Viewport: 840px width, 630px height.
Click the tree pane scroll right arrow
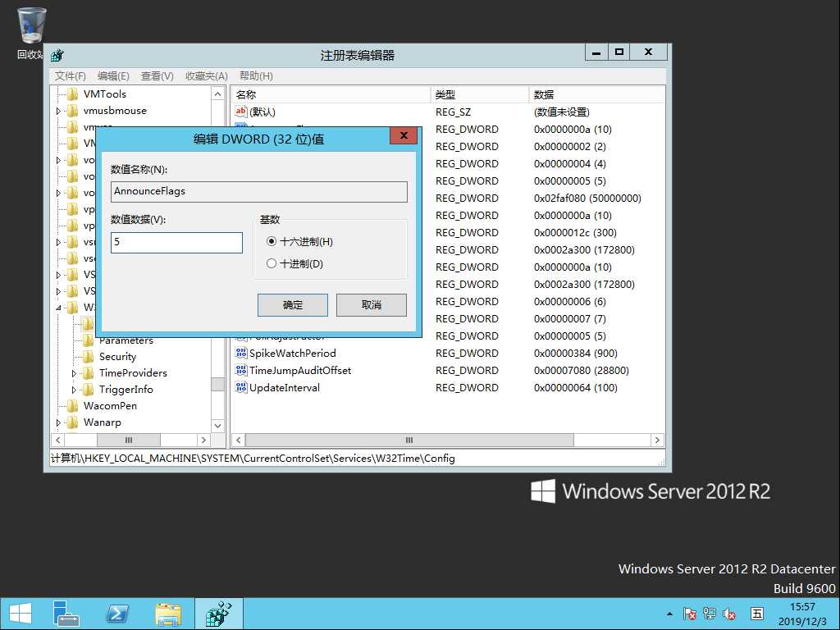203,441
